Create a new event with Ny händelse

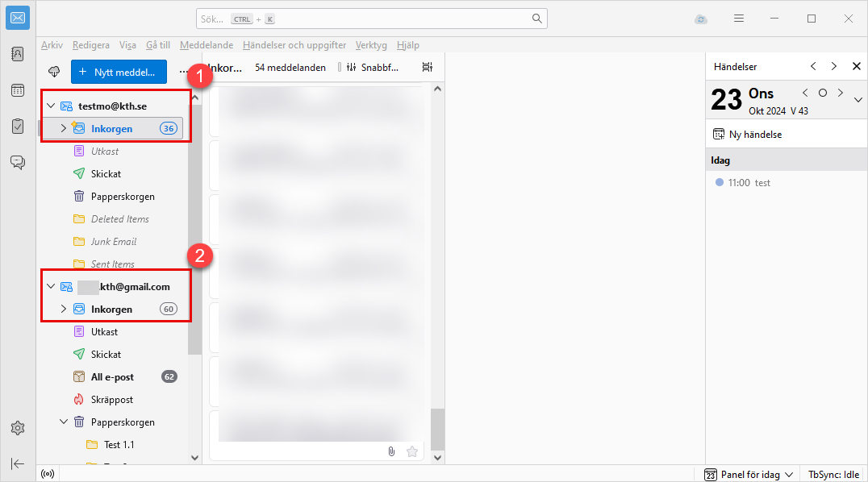[x=747, y=135]
